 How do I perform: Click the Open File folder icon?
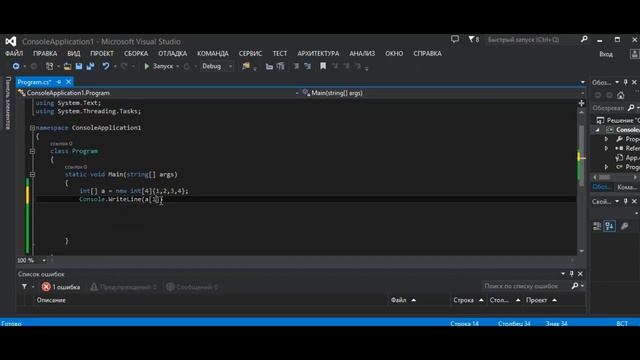(x=67, y=66)
